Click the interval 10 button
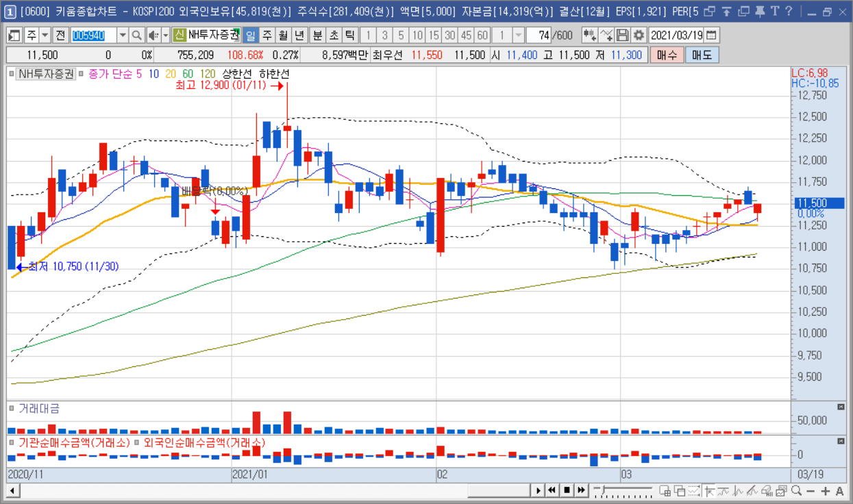This screenshot has width=853, height=504. click(417, 35)
